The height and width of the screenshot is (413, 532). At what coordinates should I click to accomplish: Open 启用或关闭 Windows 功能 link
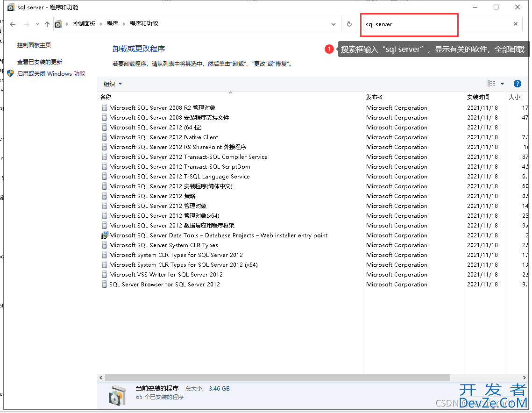(x=51, y=74)
